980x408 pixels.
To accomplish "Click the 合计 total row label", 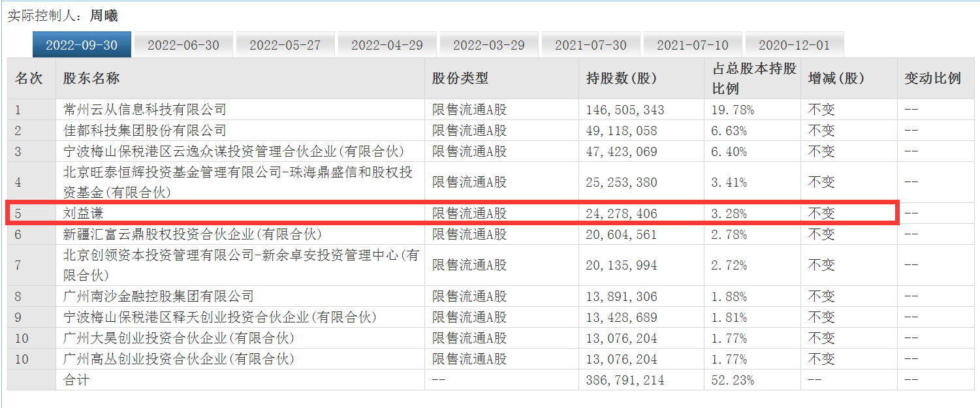I will click(76, 380).
